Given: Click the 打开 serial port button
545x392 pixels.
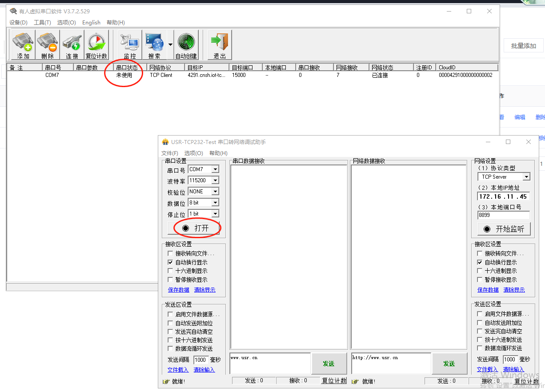Looking at the screenshot, I should coord(194,228).
